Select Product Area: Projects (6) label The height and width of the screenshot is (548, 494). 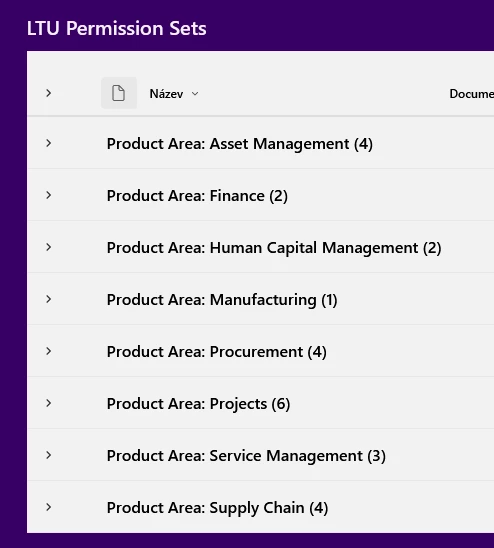[198, 404]
